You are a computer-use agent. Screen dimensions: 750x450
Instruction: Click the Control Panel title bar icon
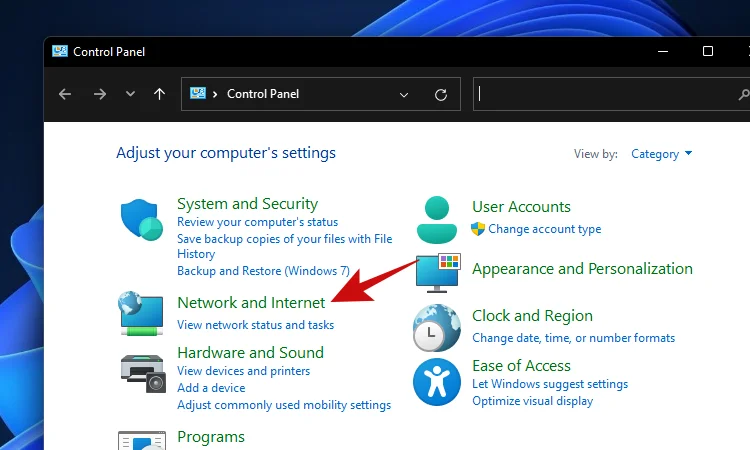pyautogui.click(x=60, y=51)
